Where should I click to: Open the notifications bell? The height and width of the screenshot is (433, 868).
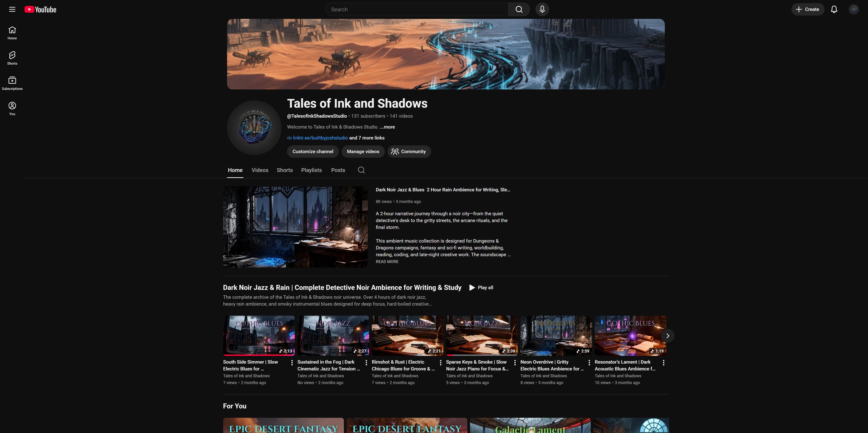pyautogui.click(x=834, y=9)
